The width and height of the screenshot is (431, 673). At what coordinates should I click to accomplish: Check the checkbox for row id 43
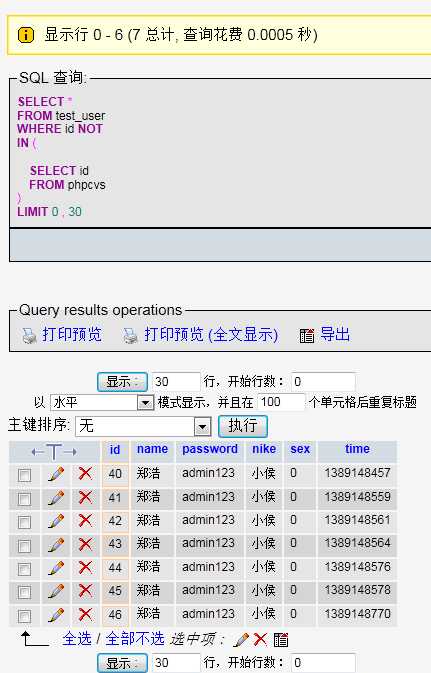(x=24, y=546)
